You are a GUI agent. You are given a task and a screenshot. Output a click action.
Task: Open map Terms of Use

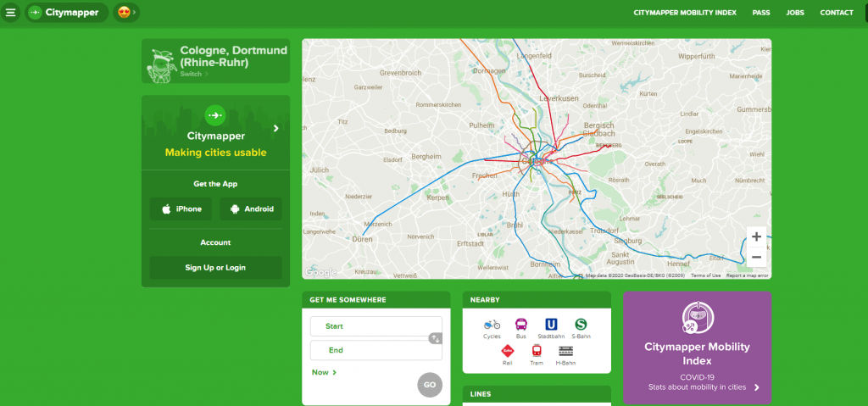click(x=706, y=275)
